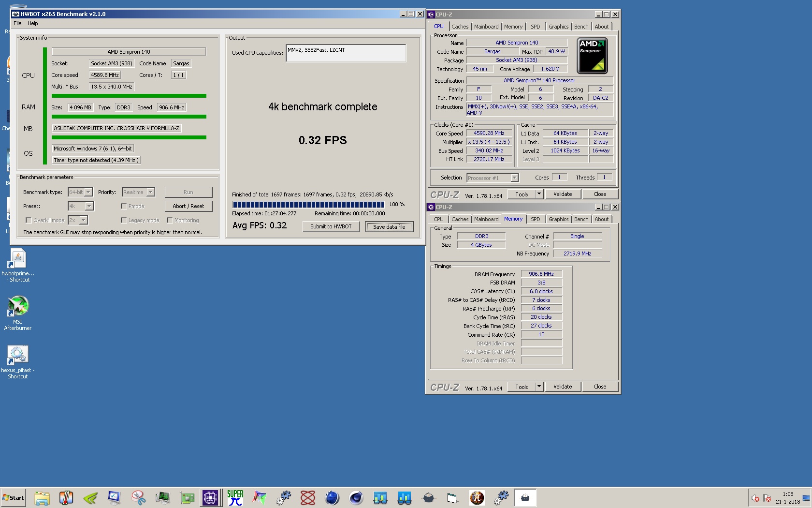This screenshot has width=812, height=508.
Task: Click Close button in lower CPU-Z window
Action: (600, 387)
